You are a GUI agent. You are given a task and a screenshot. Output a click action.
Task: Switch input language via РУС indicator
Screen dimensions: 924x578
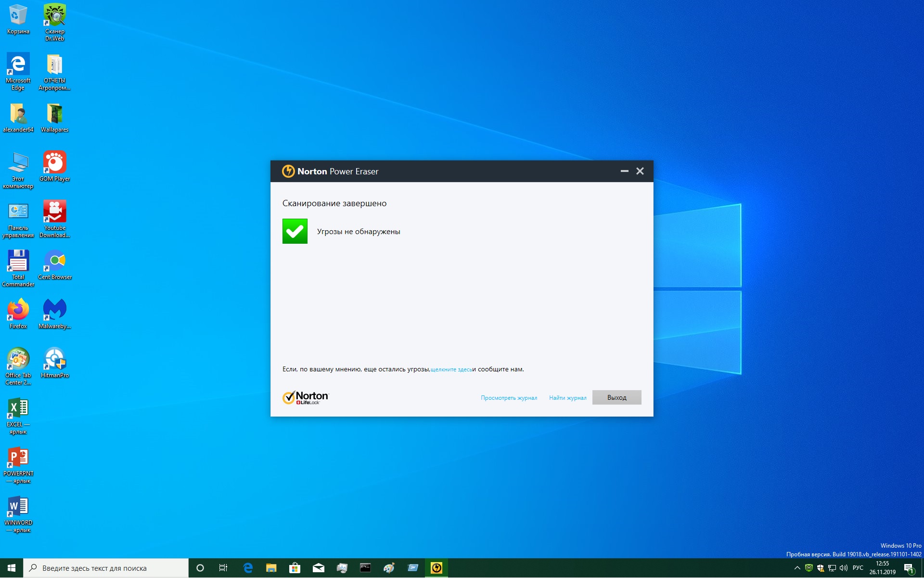tap(858, 568)
